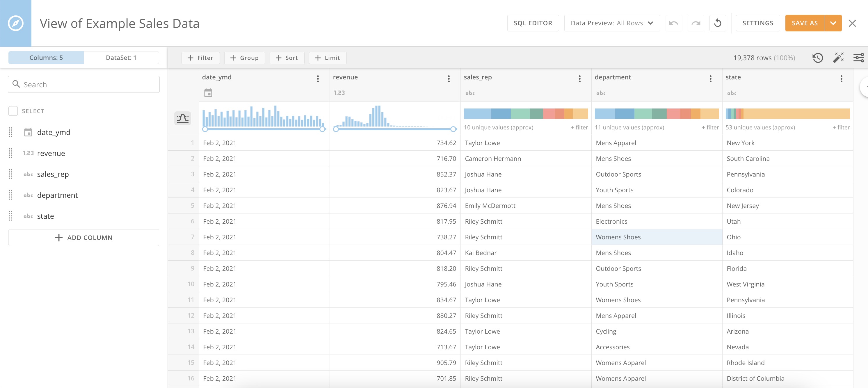
Task: Open the SAVE AS dropdown chevron
Action: click(x=833, y=23)
